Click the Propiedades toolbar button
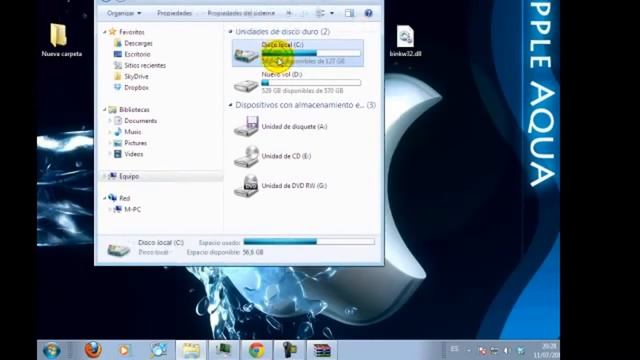 click(174, 13)
